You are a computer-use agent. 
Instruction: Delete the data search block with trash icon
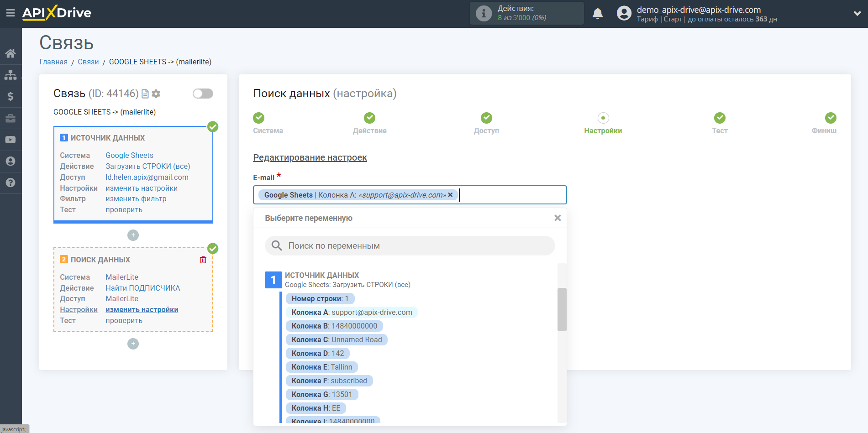[203, 260]
